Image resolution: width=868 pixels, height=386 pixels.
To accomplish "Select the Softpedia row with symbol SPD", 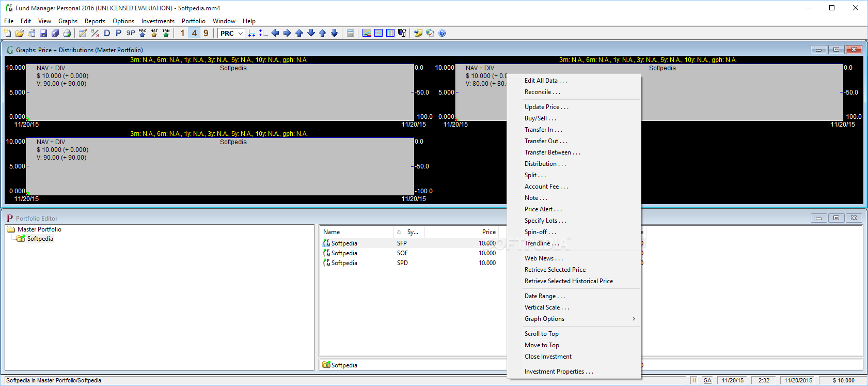I will pos(413,263).
